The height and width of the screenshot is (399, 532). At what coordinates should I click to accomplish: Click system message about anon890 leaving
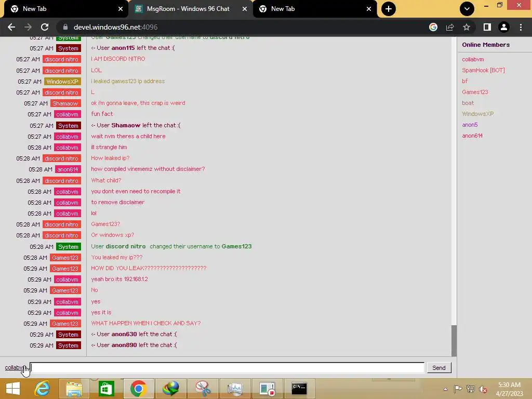[134, 345]
